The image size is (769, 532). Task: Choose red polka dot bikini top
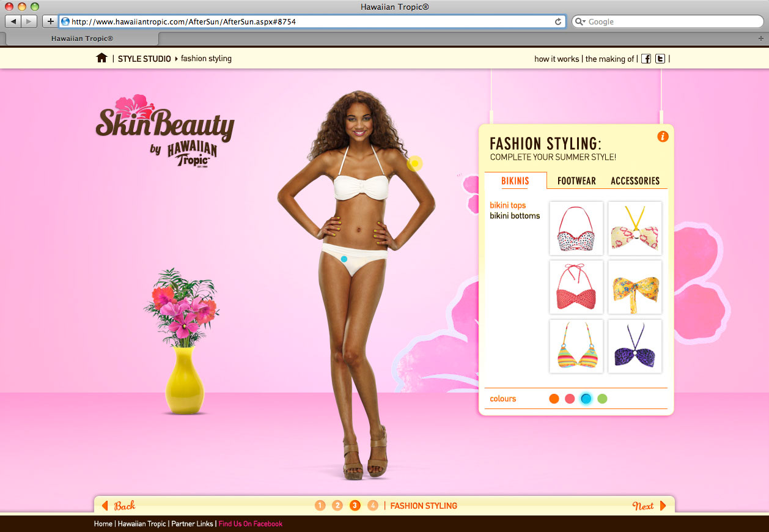[x=576, y=228]
